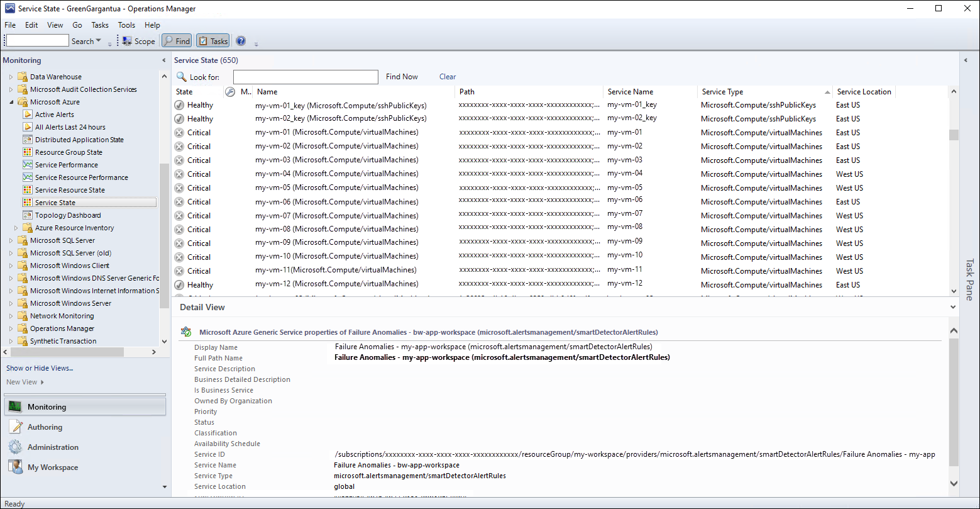Click the Network Monitoring folder icon
Image resolution: width=980 pixels, height=509 pixels.
coord(23,316)
